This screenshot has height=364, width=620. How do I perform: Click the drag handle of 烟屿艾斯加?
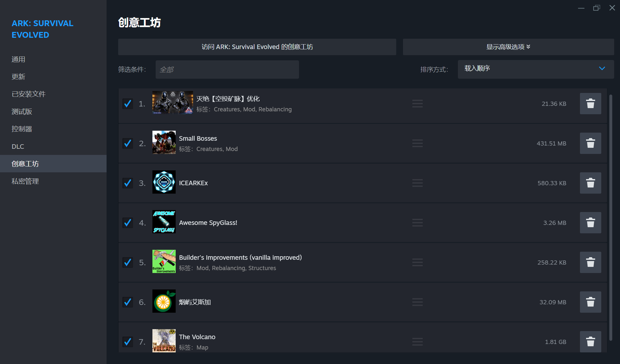pos(417,302)
